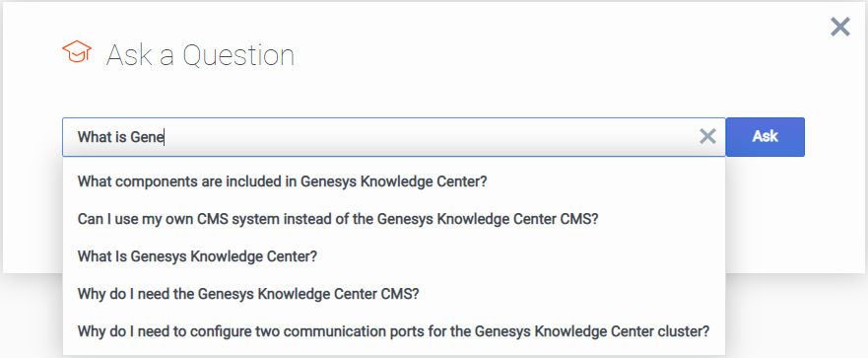Click the mortarboard logo beside the title

pyautogui.click(x=77, y=51)
